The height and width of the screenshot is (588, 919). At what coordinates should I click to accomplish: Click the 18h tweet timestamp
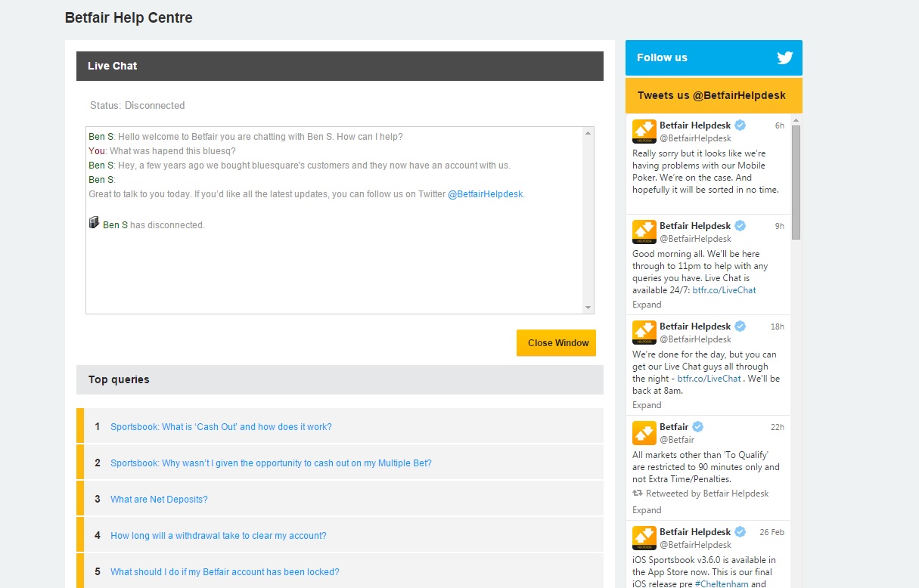(x=778, y=326)
